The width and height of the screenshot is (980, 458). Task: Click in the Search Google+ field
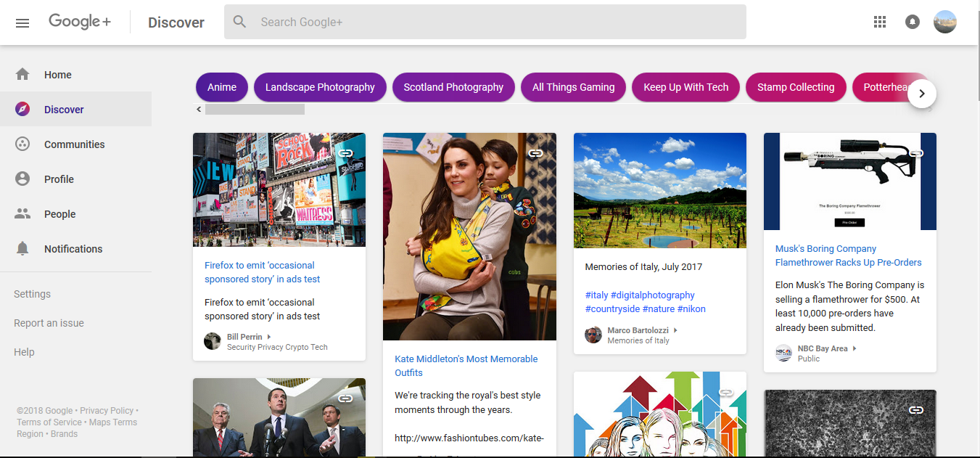(485, 22)
